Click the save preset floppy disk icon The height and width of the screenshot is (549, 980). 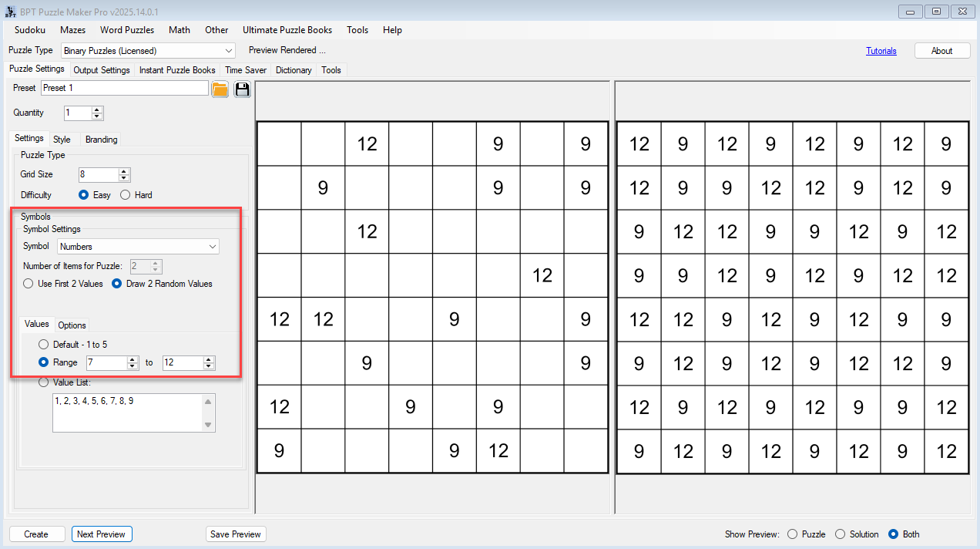[x=243, y=89]
